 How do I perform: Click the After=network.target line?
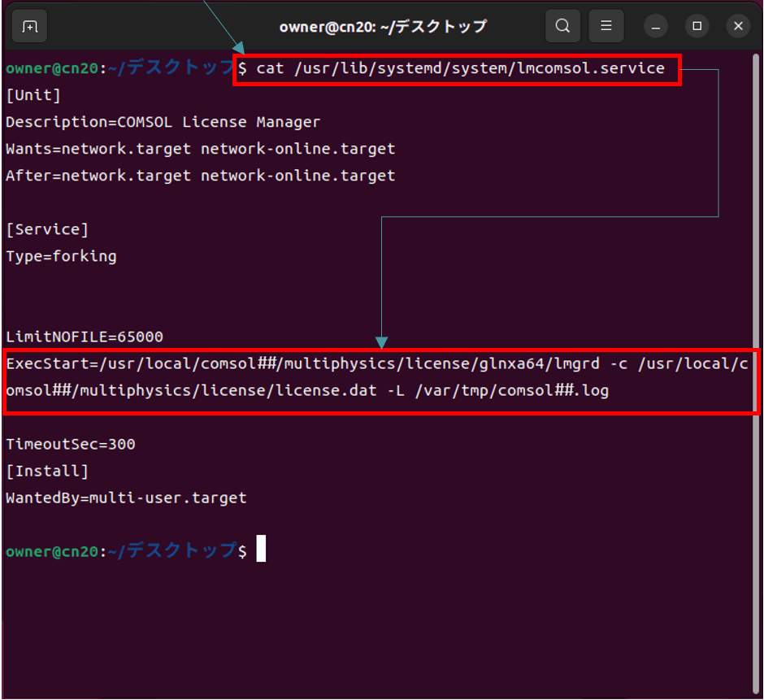[x=200, y=176]
